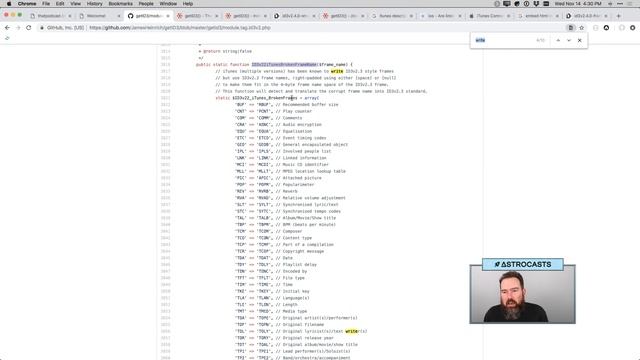Image resolution: width=640 pixels, height=360 pixels.
Task: Click the rightmost dark circular toolbar icon
Action: click(633, 28)
